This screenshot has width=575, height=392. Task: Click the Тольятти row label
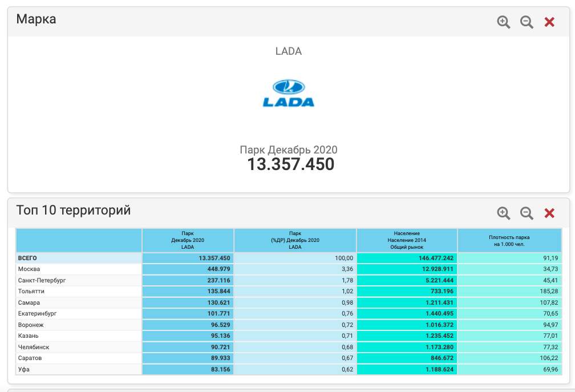click(x=31, y=292)
